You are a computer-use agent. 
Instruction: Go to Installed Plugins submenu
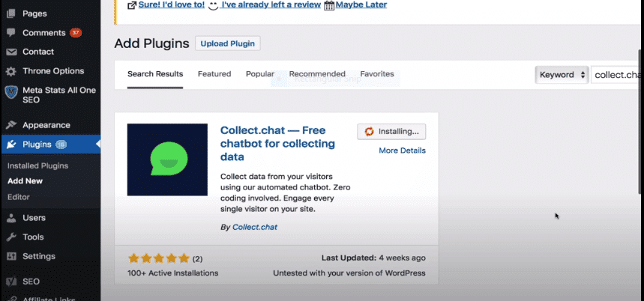click(37, 166)
